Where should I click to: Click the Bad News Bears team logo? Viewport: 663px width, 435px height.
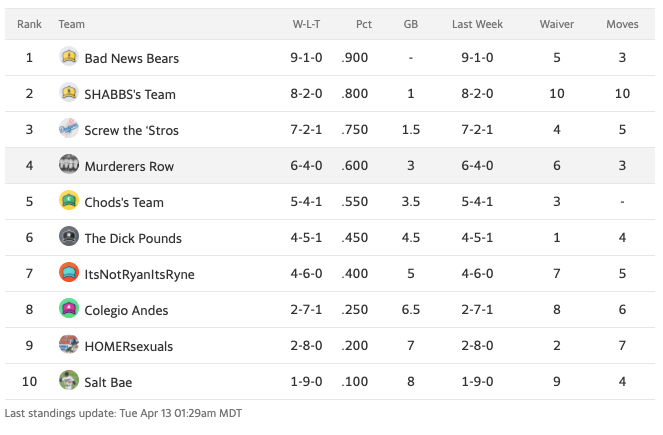[69, 57]
